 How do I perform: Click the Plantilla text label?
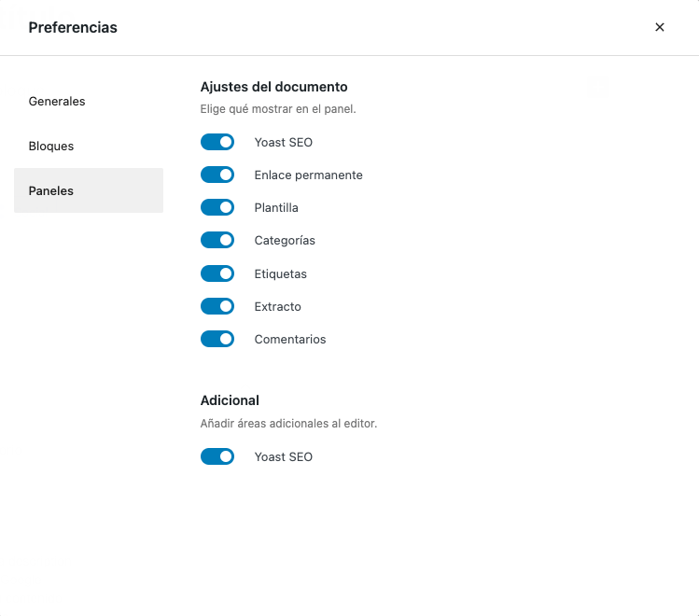click(x=276, y=208)
